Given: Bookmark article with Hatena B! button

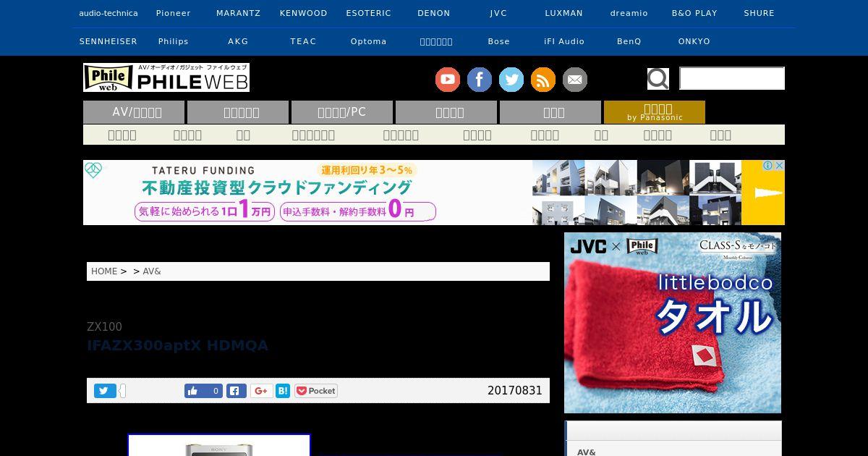Looking at the screenshot, I should pos(283,391).
